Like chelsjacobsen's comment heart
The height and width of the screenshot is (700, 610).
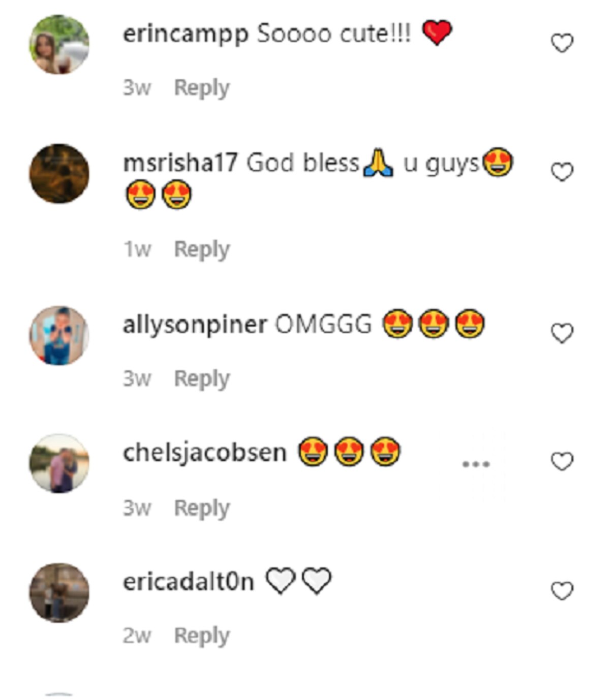(562, 462)
